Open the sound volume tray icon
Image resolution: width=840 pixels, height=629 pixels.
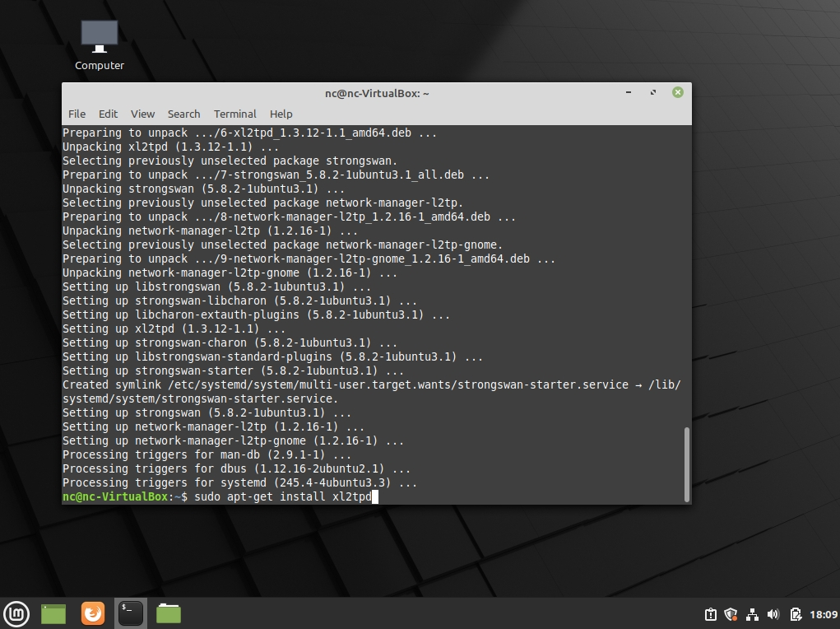point(773,614)
